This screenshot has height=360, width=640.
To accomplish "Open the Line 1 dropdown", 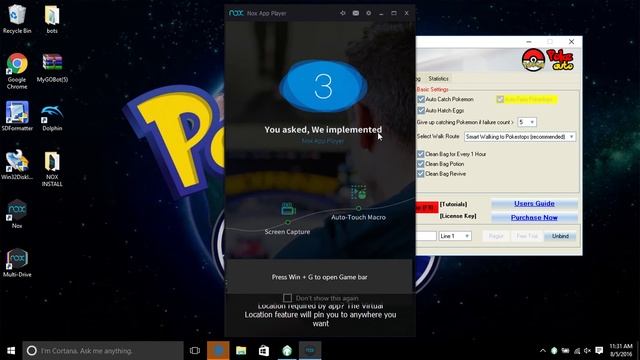I will (455, 236).
